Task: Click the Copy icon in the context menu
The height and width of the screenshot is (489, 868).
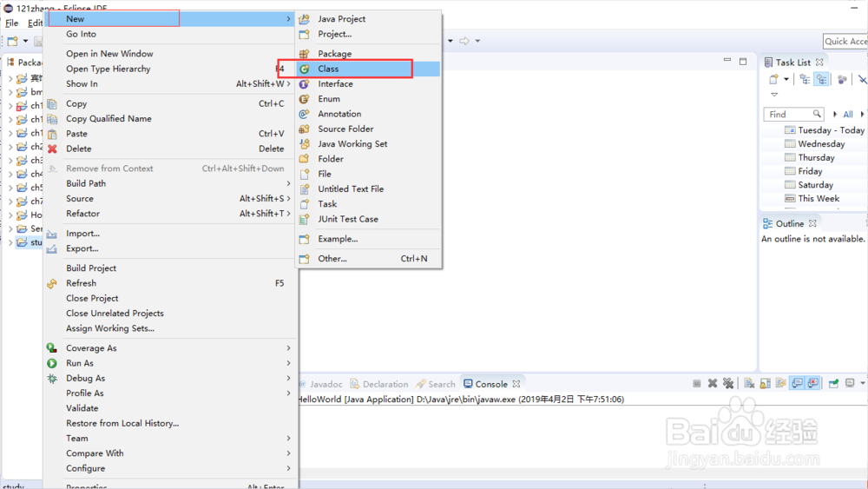Action: pyautogui.click(x=52, y=103)
